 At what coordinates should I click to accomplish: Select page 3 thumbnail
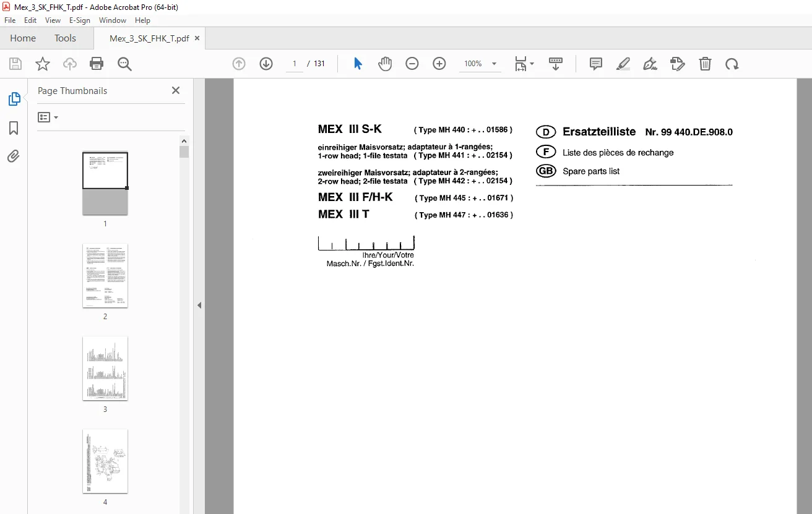105,368
